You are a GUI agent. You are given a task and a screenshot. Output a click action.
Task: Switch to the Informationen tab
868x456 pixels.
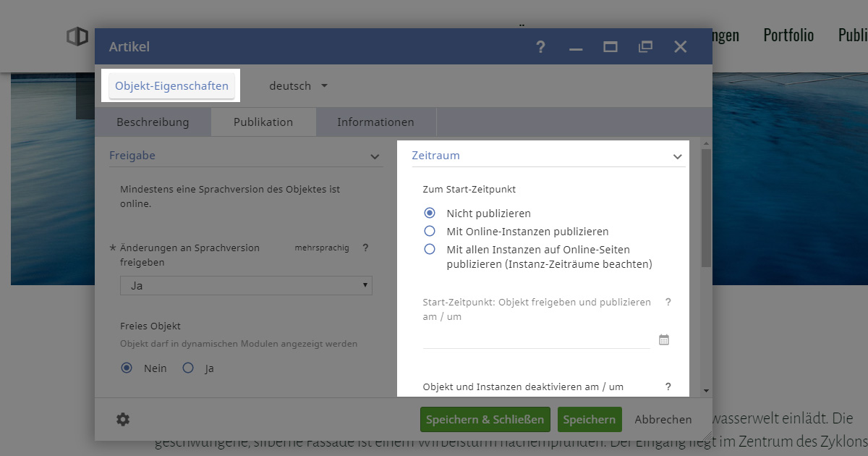[x=375, y=122]
